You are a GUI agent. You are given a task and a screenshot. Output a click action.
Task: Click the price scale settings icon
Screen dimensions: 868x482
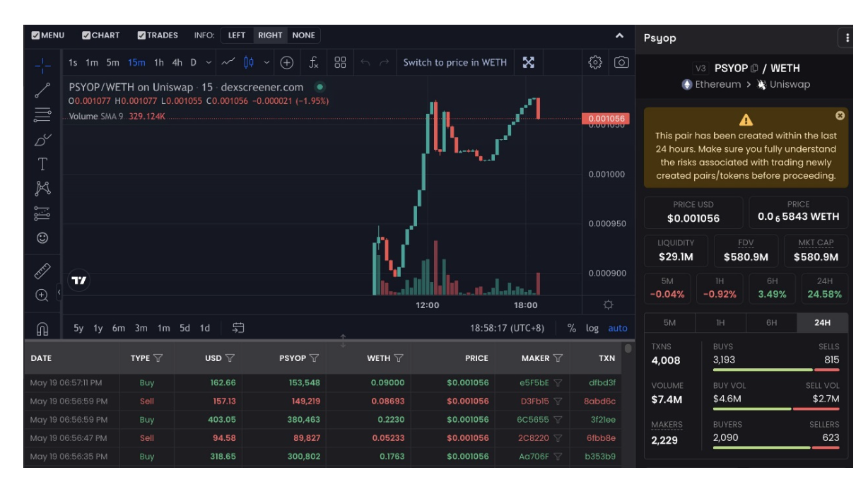tap(608, 305)
